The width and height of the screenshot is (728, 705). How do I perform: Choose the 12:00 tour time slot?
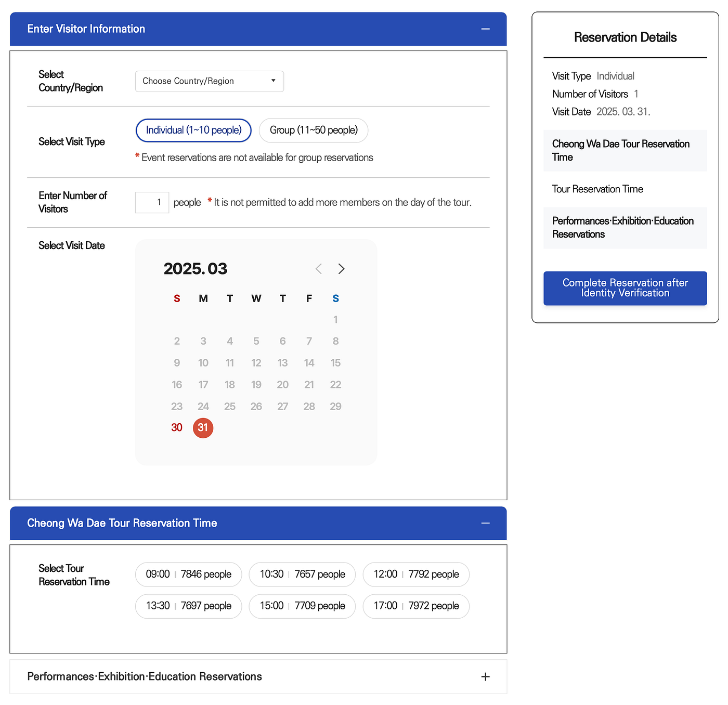pyautogui.click(x=416, y=574)
